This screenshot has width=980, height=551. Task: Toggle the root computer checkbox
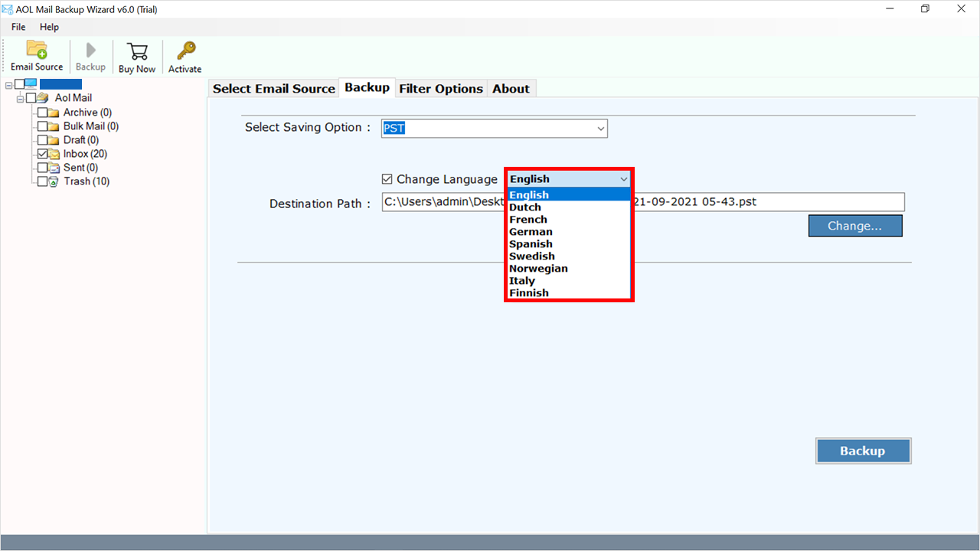(19, 84)
